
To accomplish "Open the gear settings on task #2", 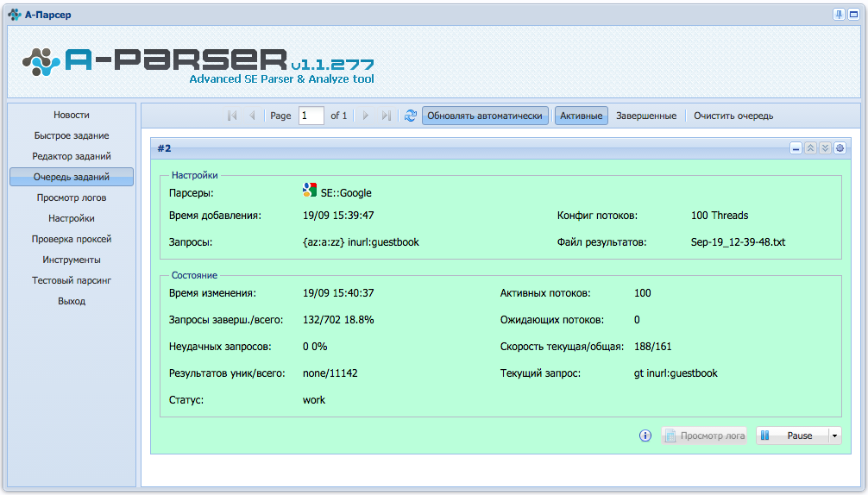I will 840,148.
